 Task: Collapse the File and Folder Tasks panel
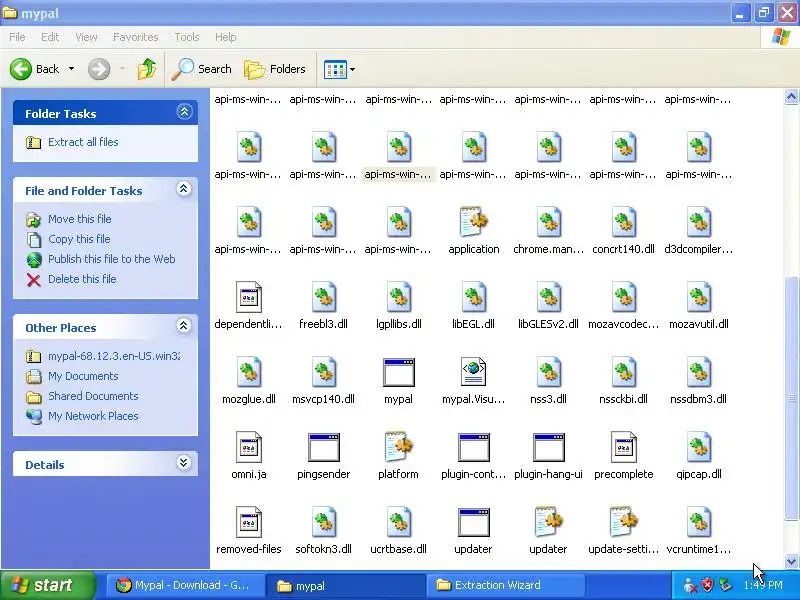coord(184,189)
